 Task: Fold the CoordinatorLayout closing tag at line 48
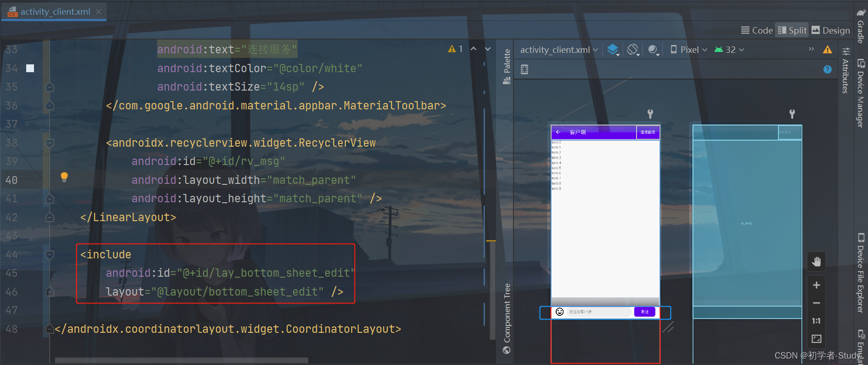point(50,329)
